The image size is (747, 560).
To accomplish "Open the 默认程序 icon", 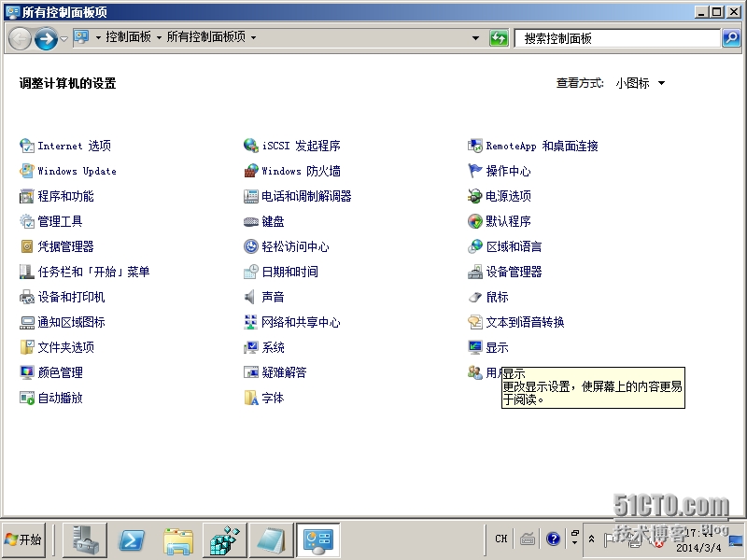I will pos(475,221).
